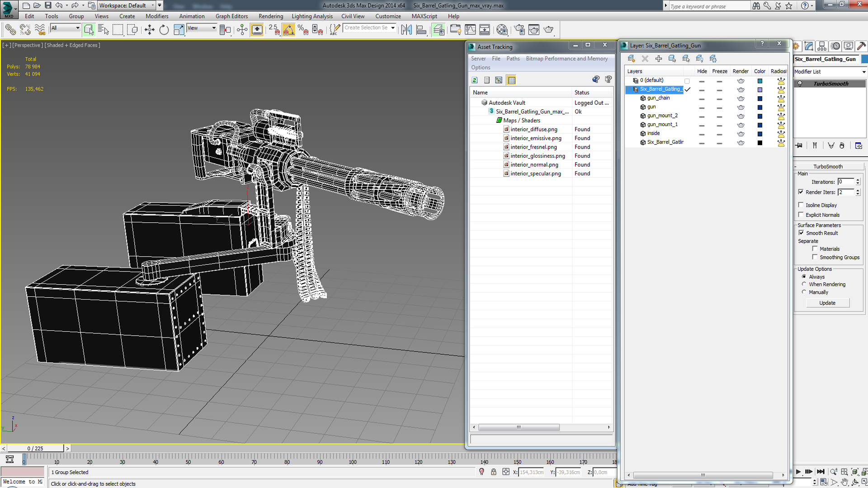Image resolution: width=868 pixels, height=488 pixels.
Task: Click the gun_mount_2 layer color swatch
Action: pyautogui.click(x=760, y=116)
